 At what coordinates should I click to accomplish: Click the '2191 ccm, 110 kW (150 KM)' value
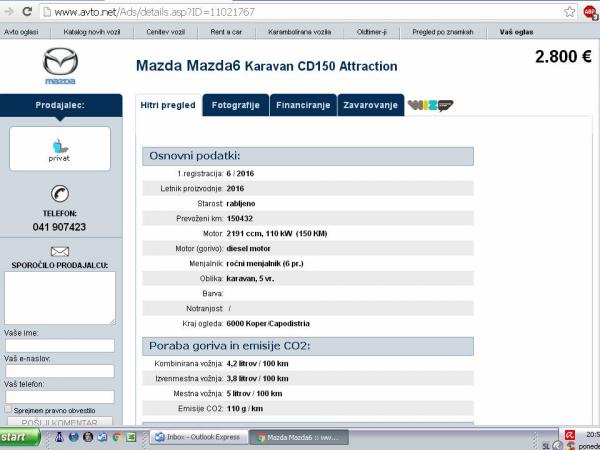[277, 233]
